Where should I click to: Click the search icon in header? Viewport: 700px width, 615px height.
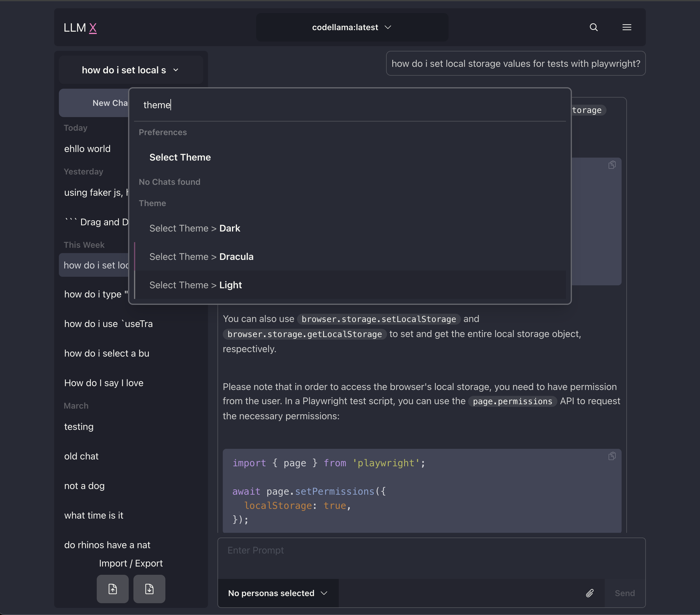(x=593, y=27)
